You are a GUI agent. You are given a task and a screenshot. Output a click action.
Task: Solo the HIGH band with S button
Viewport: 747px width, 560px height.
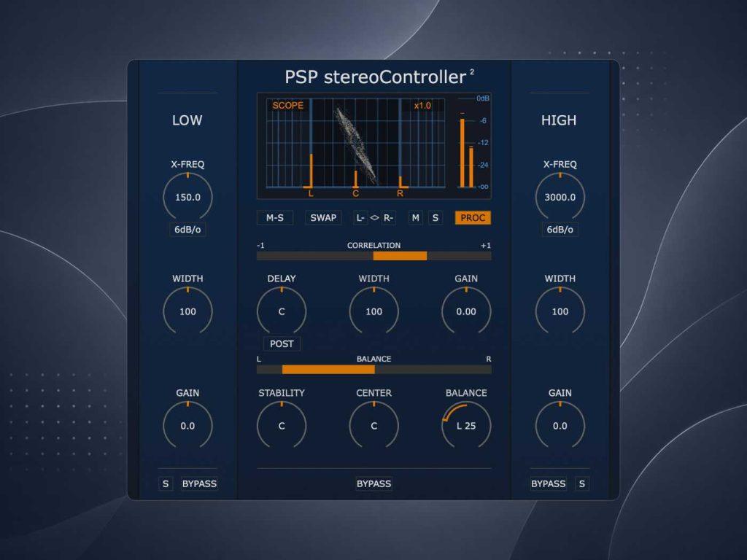click(581, 484)
